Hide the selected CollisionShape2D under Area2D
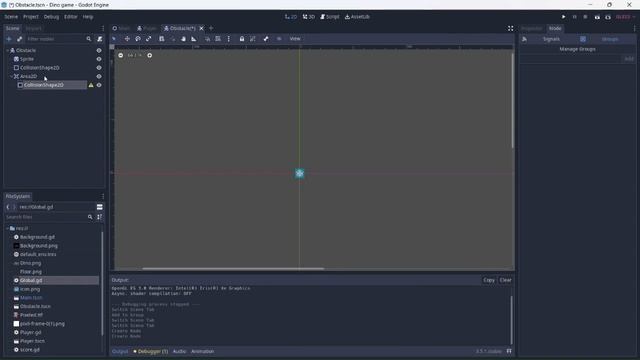640x360 pixels. pos(99,85)
